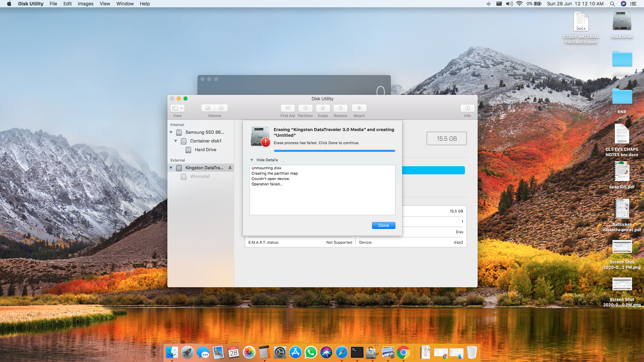This screenshot has width=644, height=362.
Task: Click the Erase toolbar icon
Action: tap(323, 108)
